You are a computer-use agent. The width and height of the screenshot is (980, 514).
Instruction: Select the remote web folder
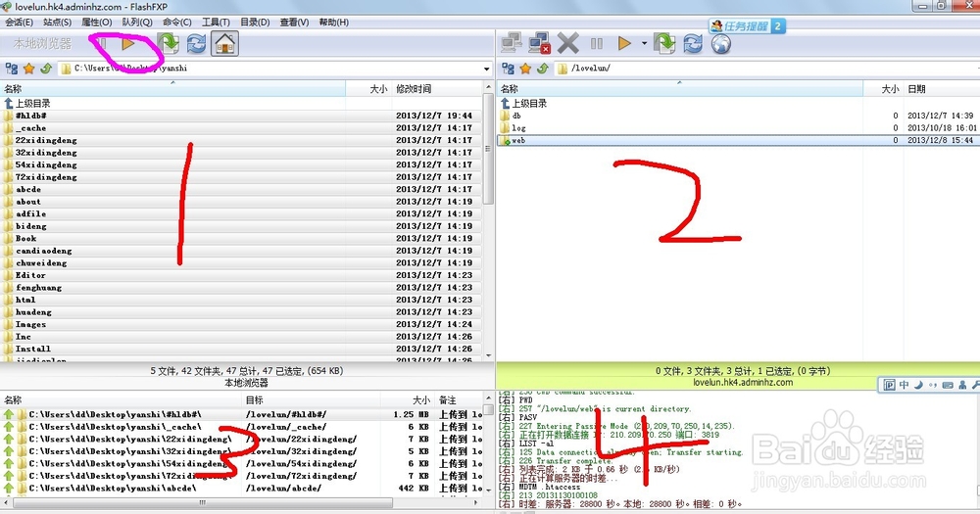tap(738, 141)
